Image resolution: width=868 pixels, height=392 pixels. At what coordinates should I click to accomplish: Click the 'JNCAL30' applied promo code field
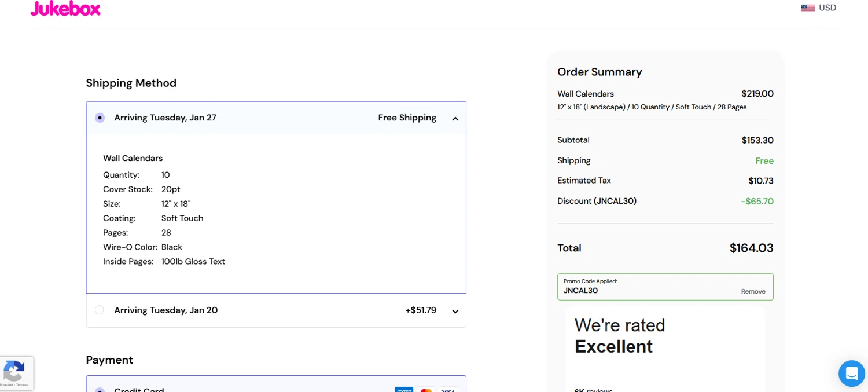[x=665, y=287]
